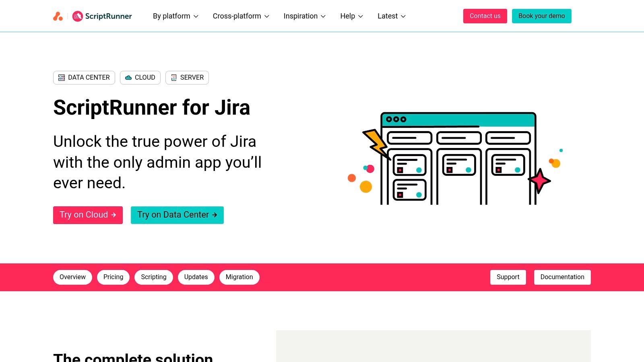Click the Contact us button
The height and width of the screenshot is (362, 644).
pos(485,16)
